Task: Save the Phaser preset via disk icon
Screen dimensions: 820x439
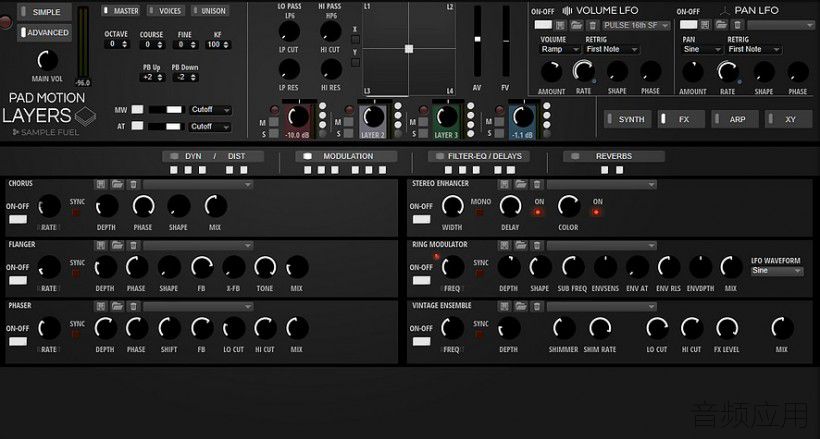Action: pos(101,307)
